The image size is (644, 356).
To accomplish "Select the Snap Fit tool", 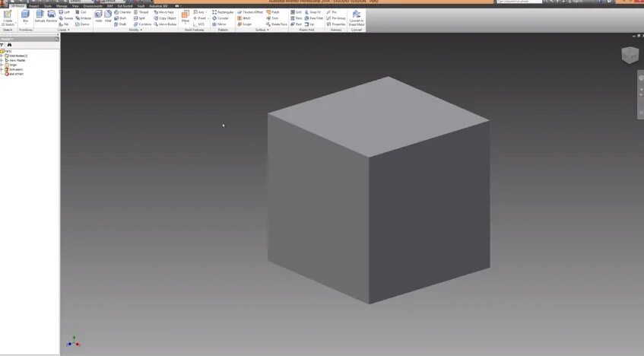I will [313, 12].
